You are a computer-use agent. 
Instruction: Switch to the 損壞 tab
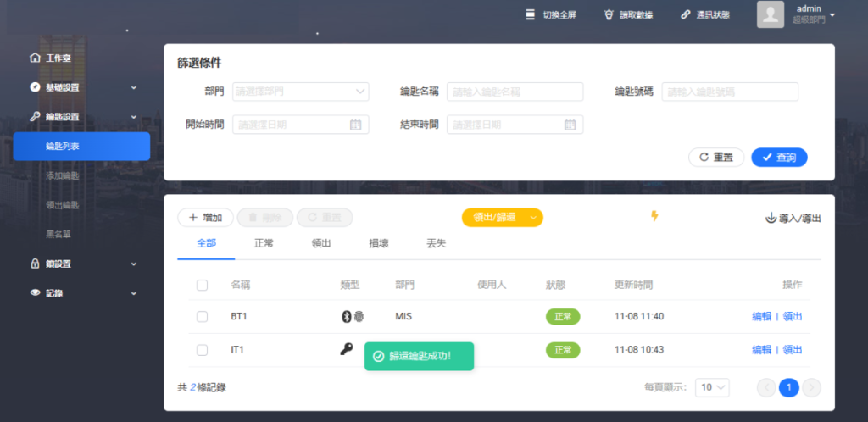tap(379, 243)
